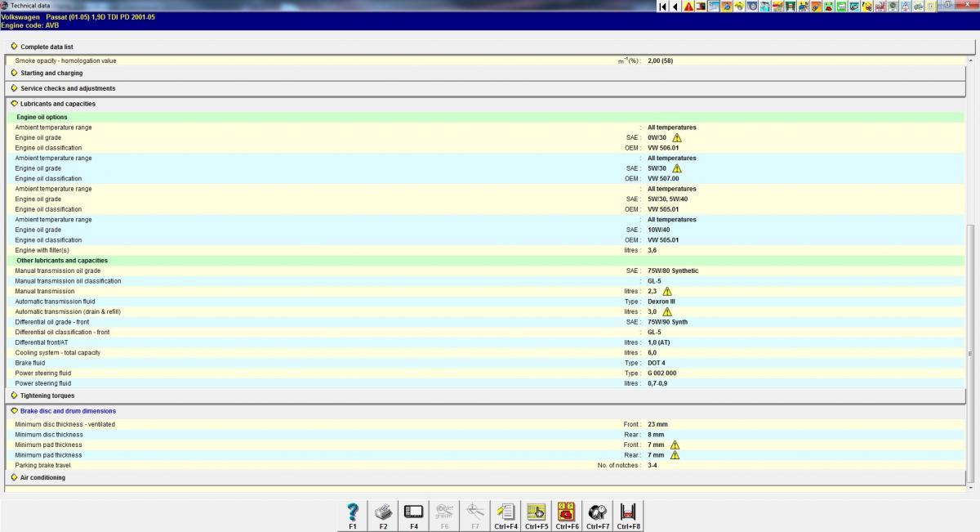Image resolution: width=980 pixels, height=532 pixels.
Task: Click the 75W/90 Synth value
Action: [x=668, y=322]
